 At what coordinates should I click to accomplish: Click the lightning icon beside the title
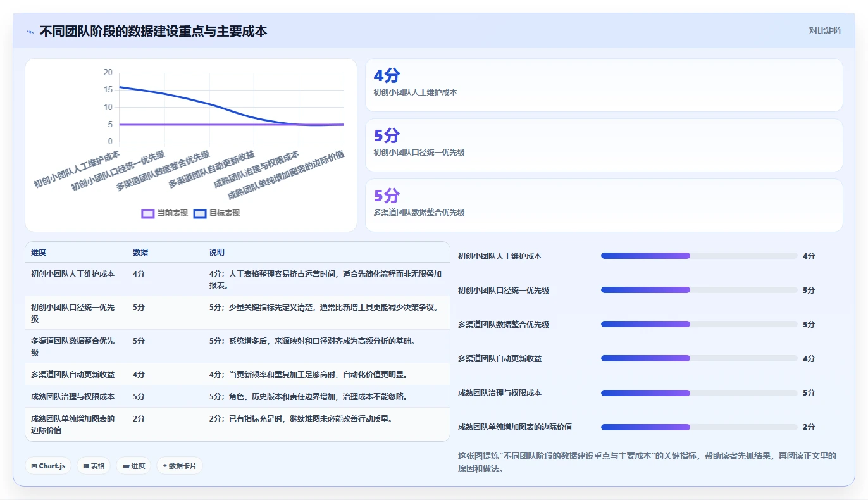(30, 31)
